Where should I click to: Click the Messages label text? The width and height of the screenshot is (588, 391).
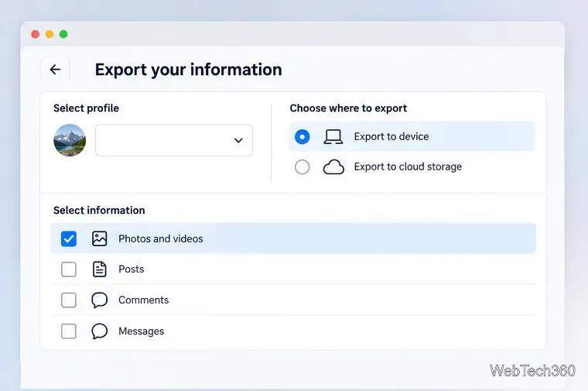(x=142, y=331)
